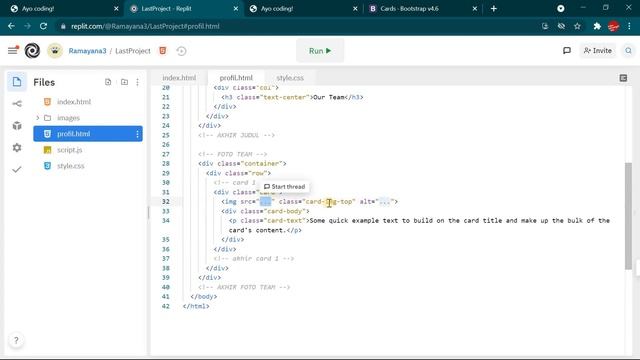Image resolution: width=640 pixels, height=360 pixels.
Task: Select the images folder row
Action: tap(88, 118)
